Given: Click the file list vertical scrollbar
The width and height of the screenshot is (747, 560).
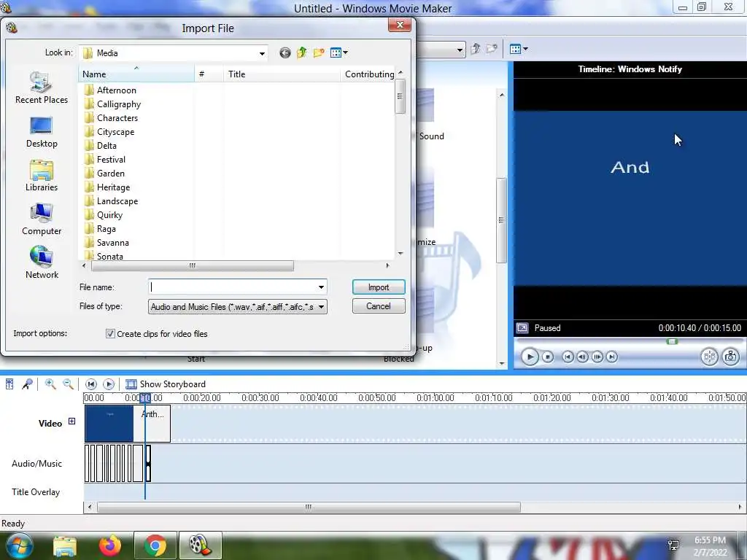Looking at the screenshot, I should click(400, 96).
